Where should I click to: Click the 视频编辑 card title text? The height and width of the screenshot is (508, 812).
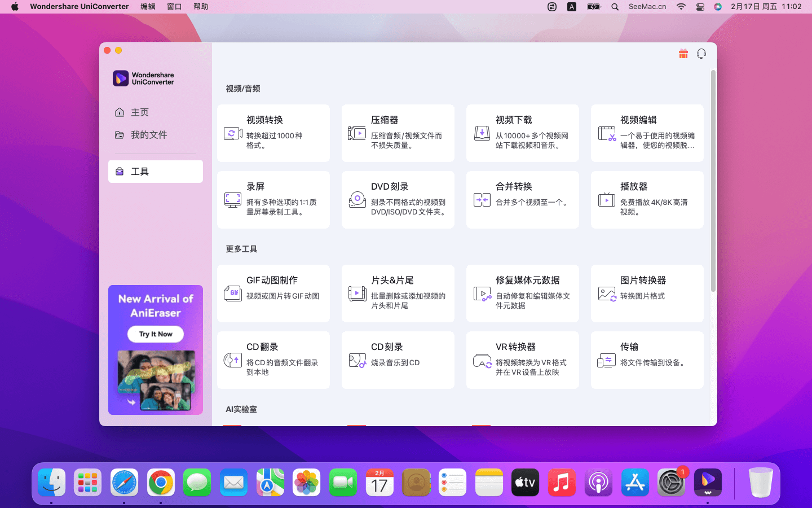coord(638,120)
